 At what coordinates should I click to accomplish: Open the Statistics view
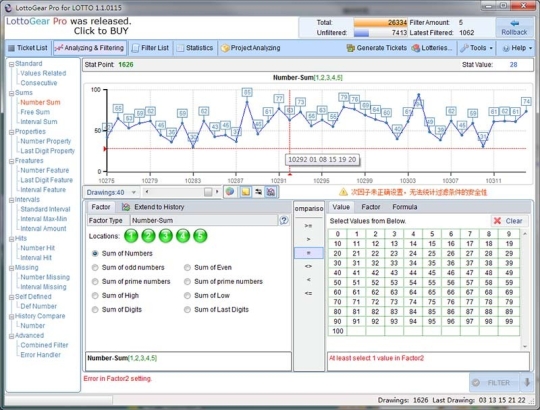(195, 48)
